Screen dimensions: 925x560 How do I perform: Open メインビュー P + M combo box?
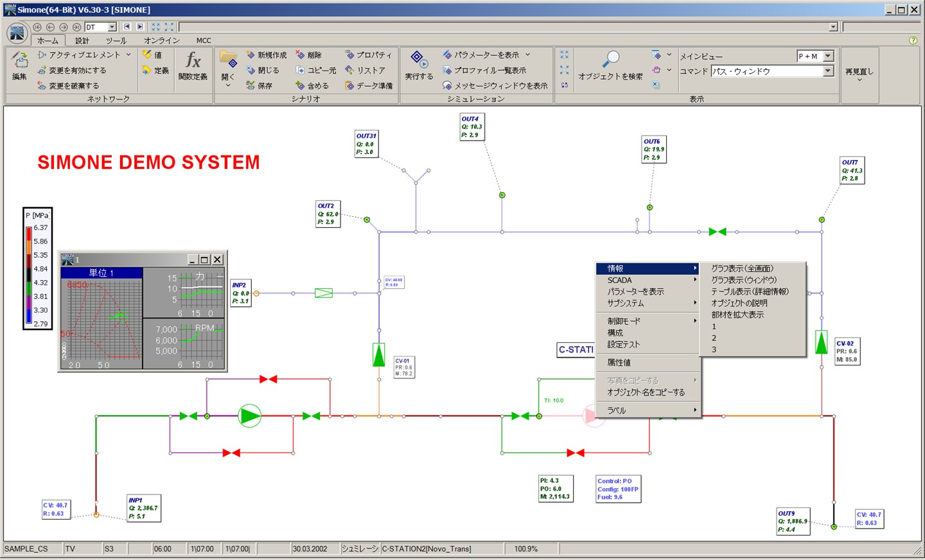point(815,56)
